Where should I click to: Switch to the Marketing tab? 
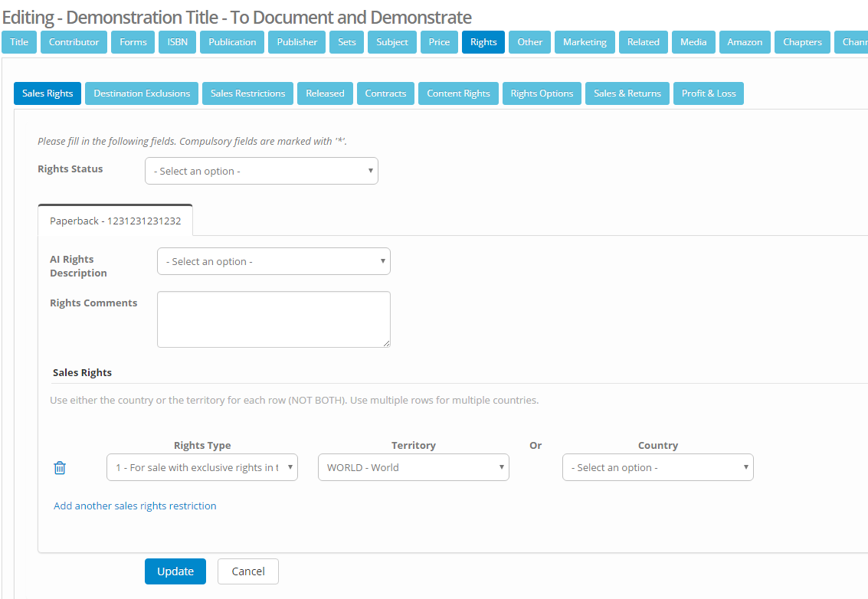585,42
